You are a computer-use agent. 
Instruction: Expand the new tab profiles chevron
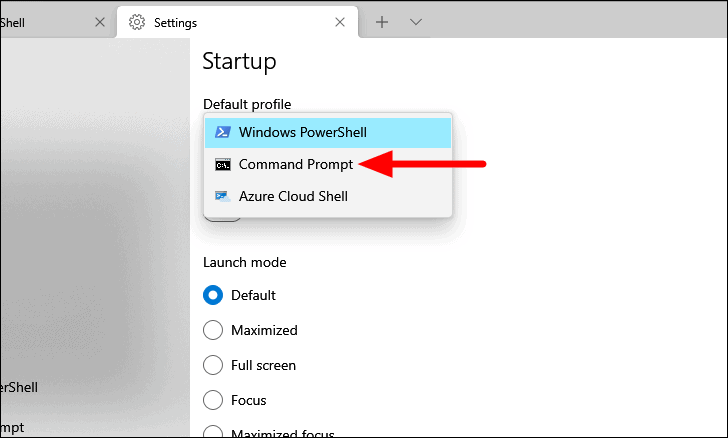(416, 22)
